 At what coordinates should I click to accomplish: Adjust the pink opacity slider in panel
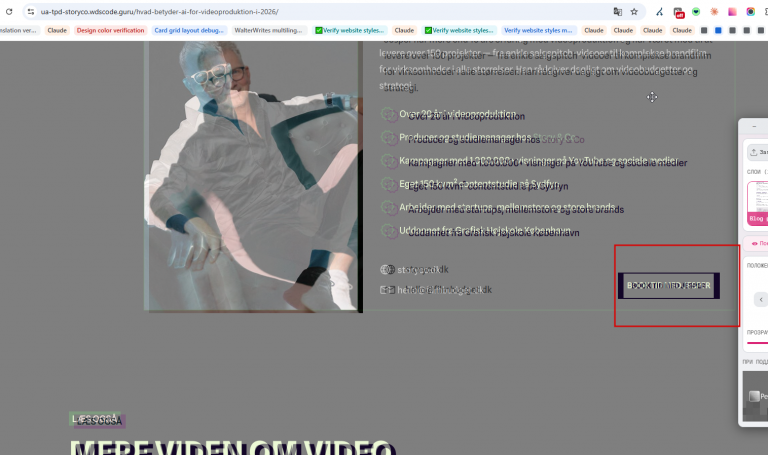[757, 343]
